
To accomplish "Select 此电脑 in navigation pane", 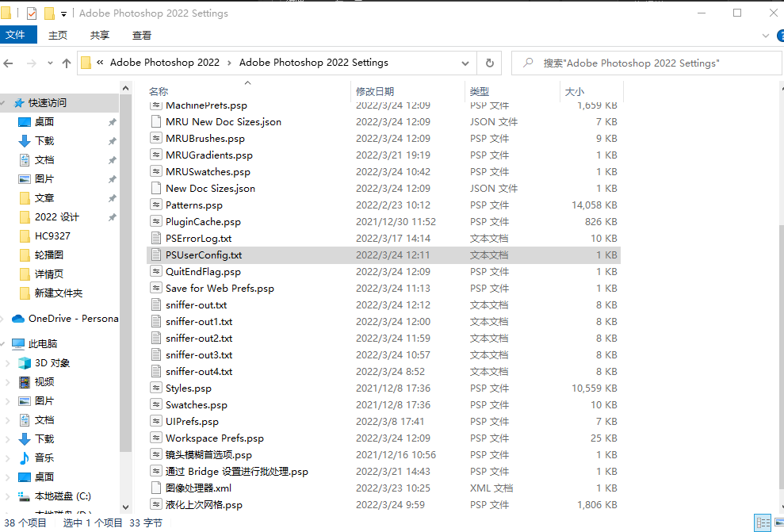I will 43,343.
